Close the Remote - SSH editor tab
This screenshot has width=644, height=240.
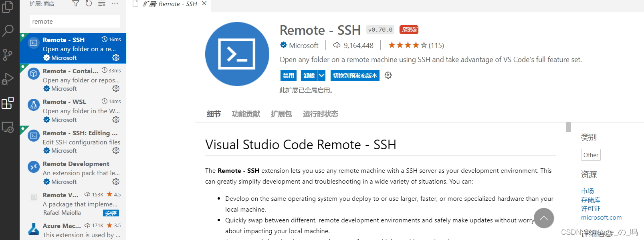(204, 4)
